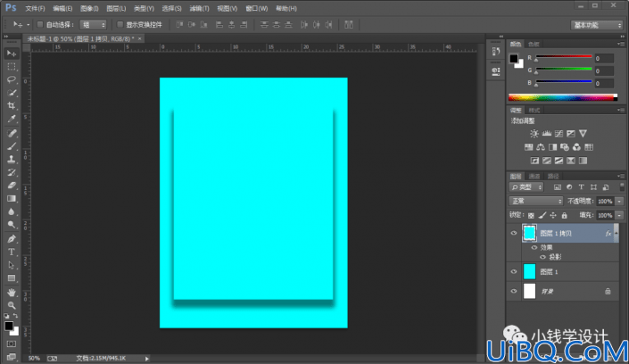Switch to the 色板 tab
This screenshot has height=364, width=629.
click(534, 44)
